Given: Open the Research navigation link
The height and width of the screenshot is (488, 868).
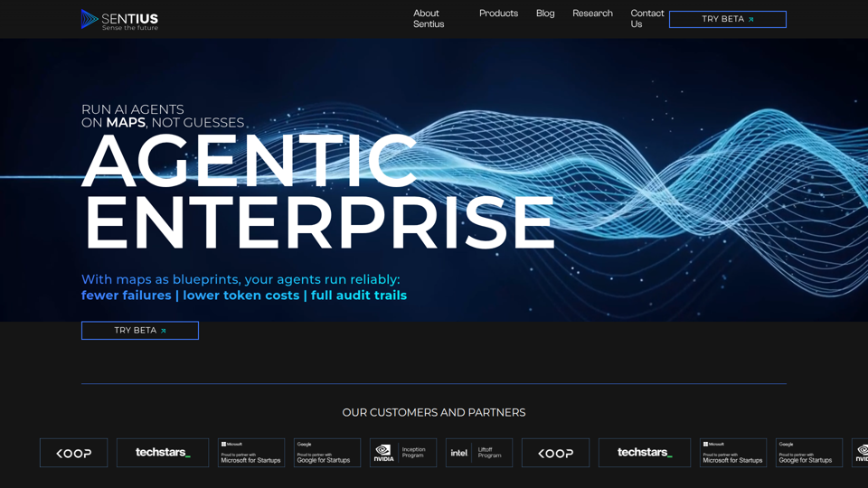Looking at the screenshot, I should coord(592,14).
